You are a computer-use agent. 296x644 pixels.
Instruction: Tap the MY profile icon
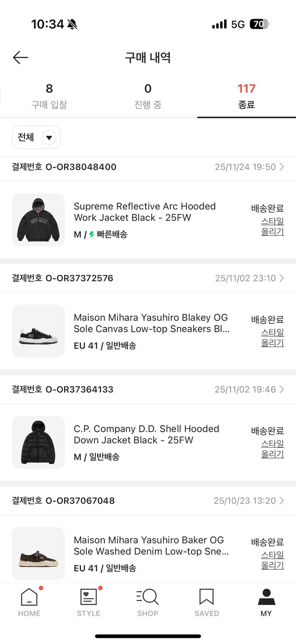pyautogui.click(x=266, y=597)
